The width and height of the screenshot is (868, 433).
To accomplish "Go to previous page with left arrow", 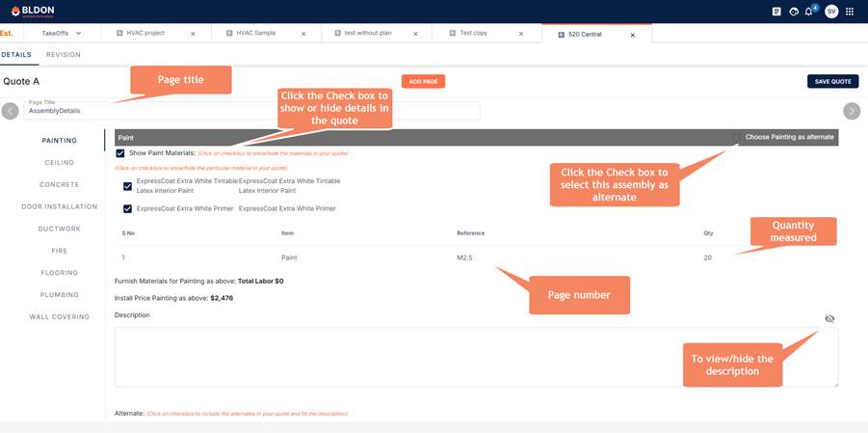I will (x=10, y=111).
